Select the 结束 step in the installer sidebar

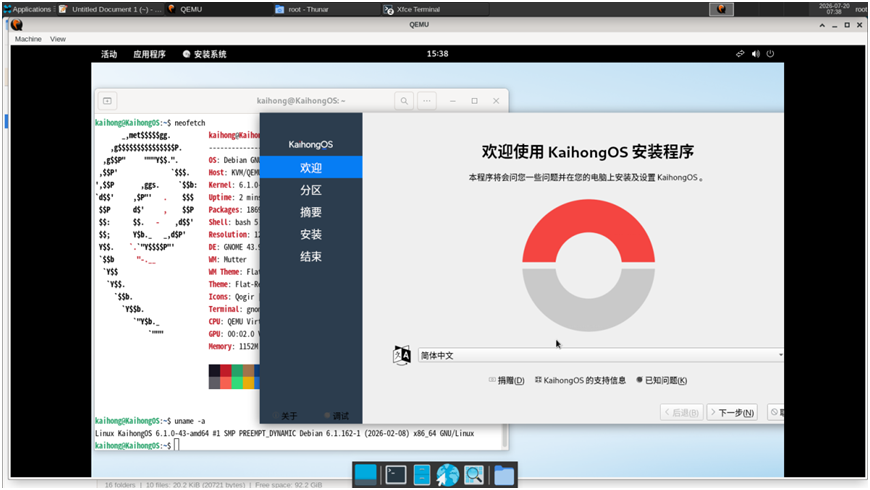311,256
